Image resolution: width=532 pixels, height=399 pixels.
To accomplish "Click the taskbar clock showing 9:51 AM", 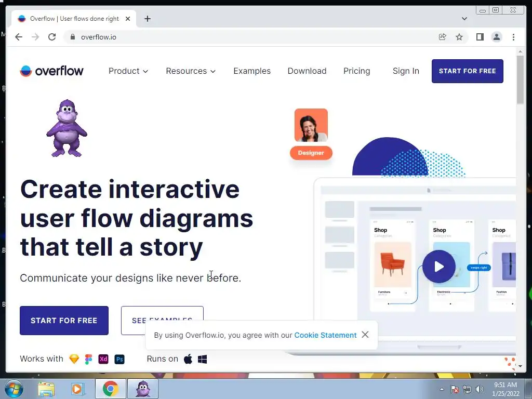I will click(x=506, y=389).
